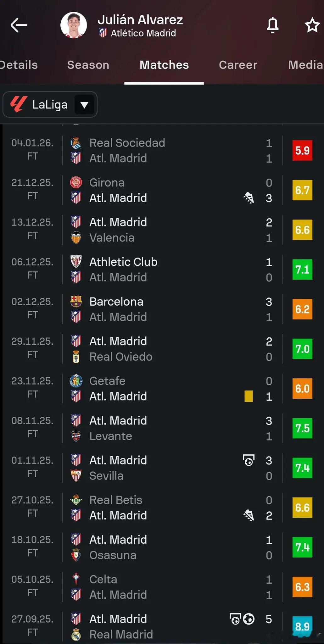324x644 pixels.
Task: Click the football goal icon in Real Madrid match
Action: point(249,619)
